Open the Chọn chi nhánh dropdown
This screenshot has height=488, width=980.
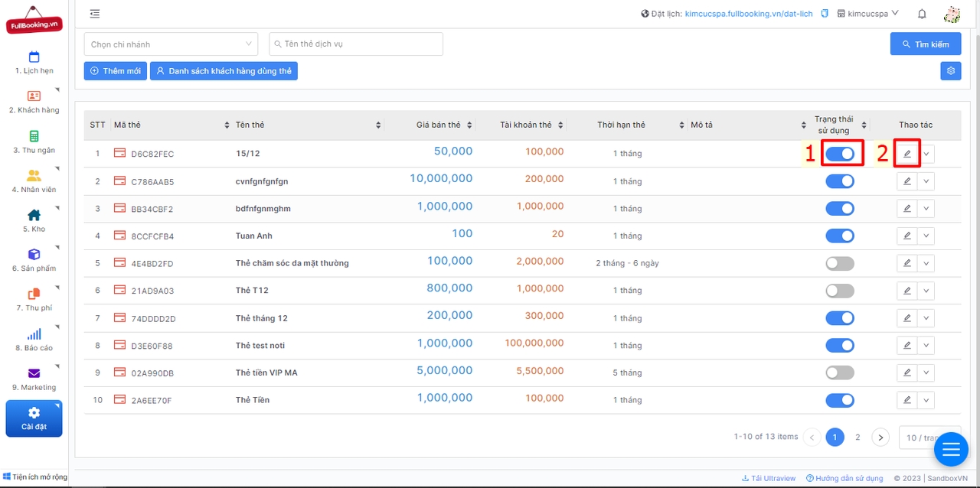pyautogui.click(x=171, y=44)
